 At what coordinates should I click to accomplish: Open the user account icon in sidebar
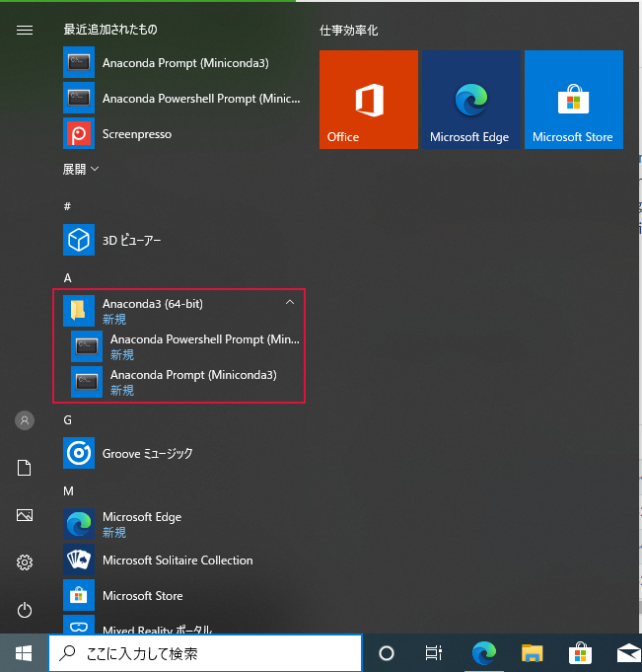25,420
